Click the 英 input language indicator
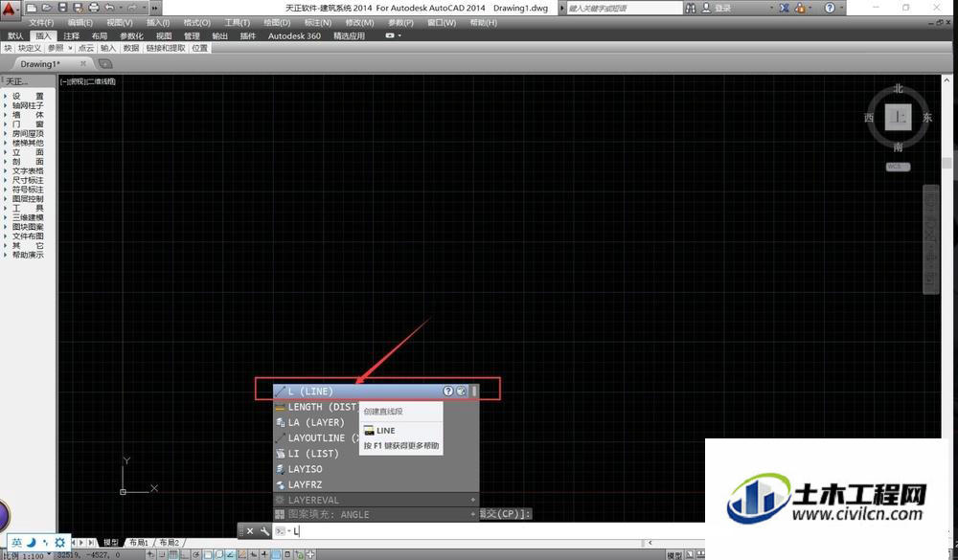 pyautogui.click(x=16, y=542)
